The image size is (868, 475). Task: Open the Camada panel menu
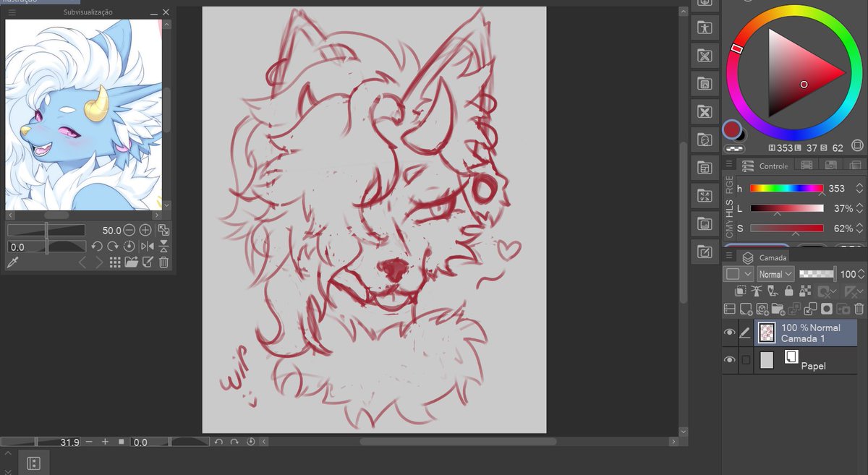[729, 257]
